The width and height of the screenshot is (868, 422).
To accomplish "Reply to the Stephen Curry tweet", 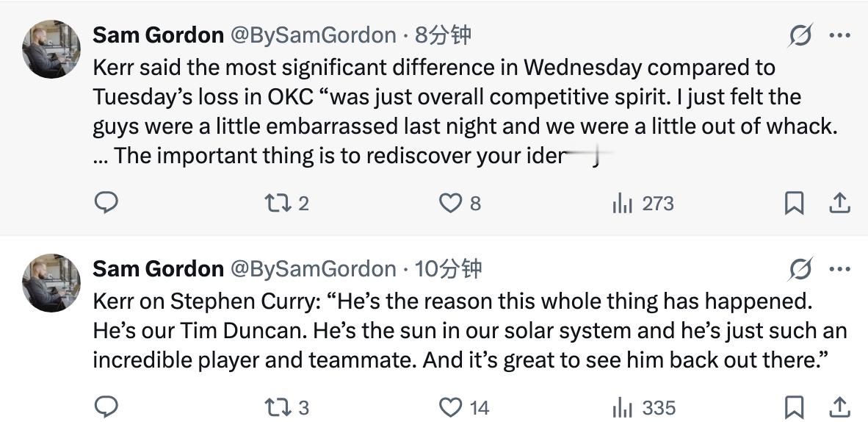I will (x=107, y=407).
